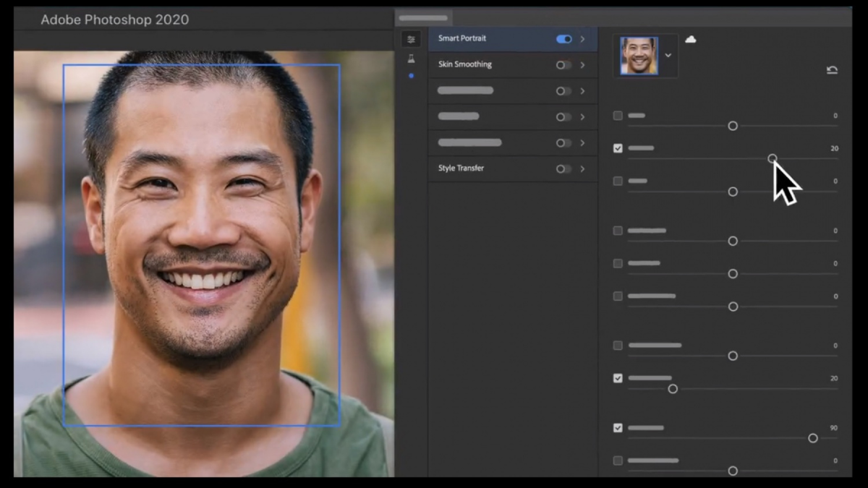The height and width of the screenshot is (488, 868).
Task: Uncheck the checkbox for the slider valued 90
Action: (x=618, y=428)
